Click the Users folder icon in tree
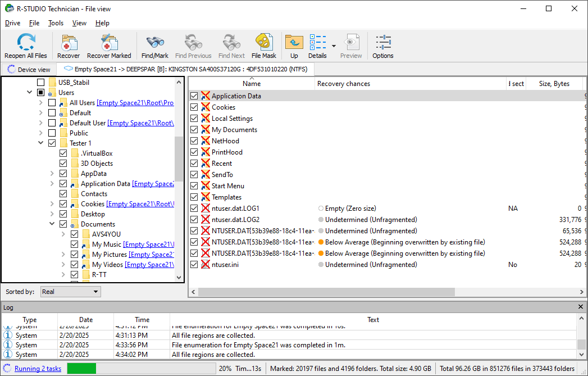Screen dimensions: 588x376 coord(52,93)
